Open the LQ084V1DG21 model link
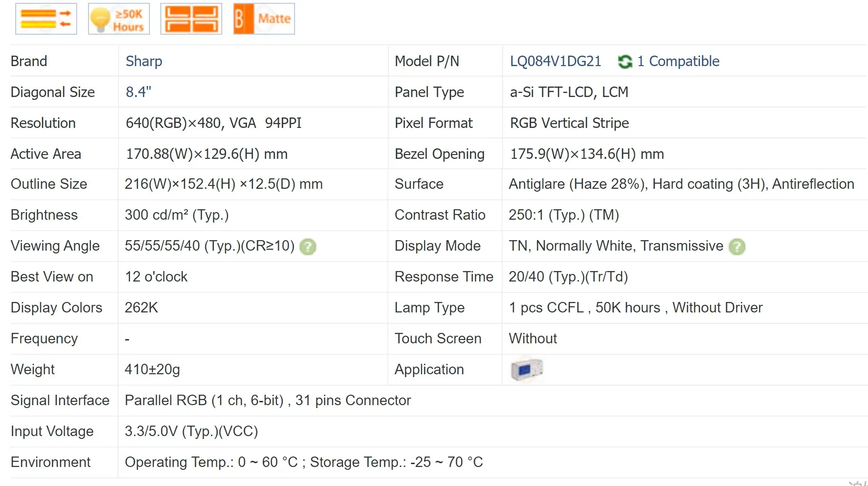 tap(555, 61)
